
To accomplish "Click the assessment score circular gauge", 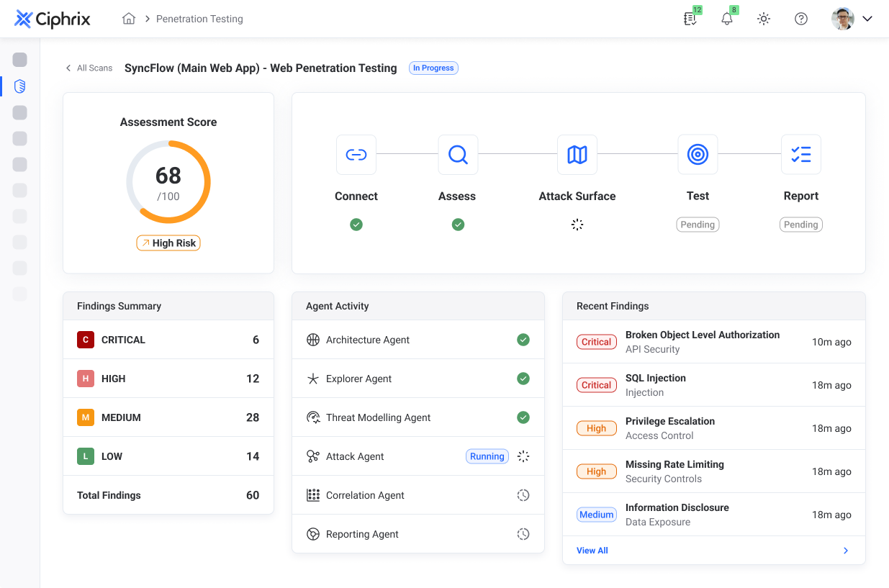I will [168, 182].
